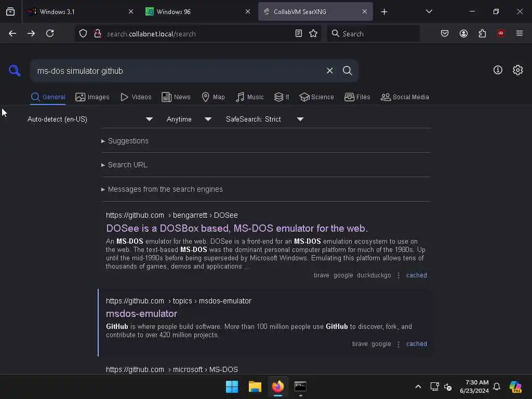Open a new browser tab
532x399 pixels.
point(384,12)
